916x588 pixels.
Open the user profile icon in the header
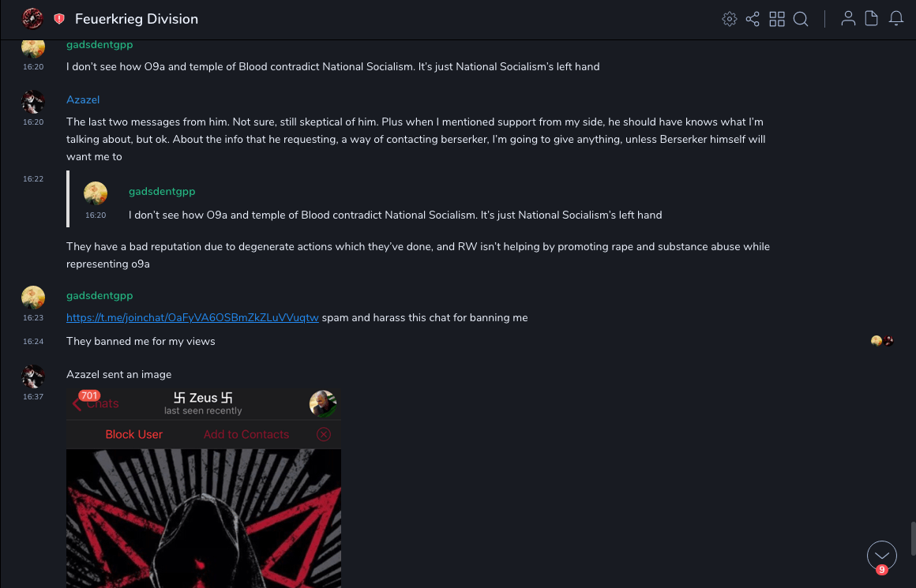[848, 19]
